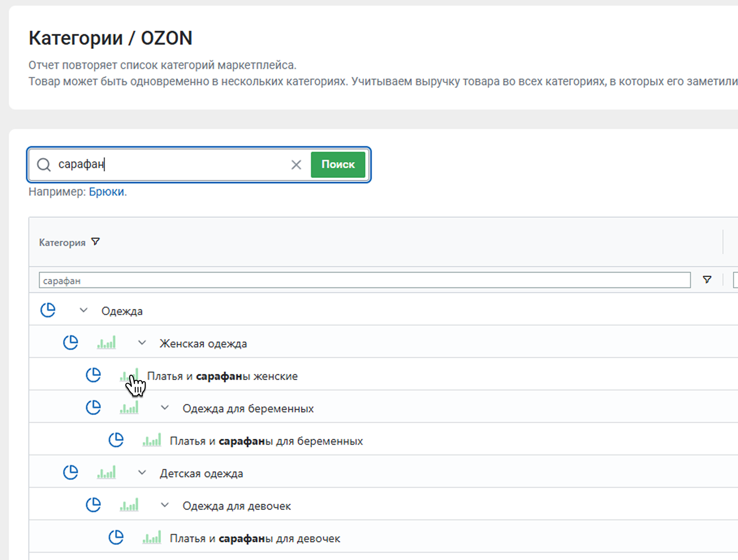Open pie chart for сарафаны для девочек row
Viewport: 738px width, 560px height.
point(116,538)
